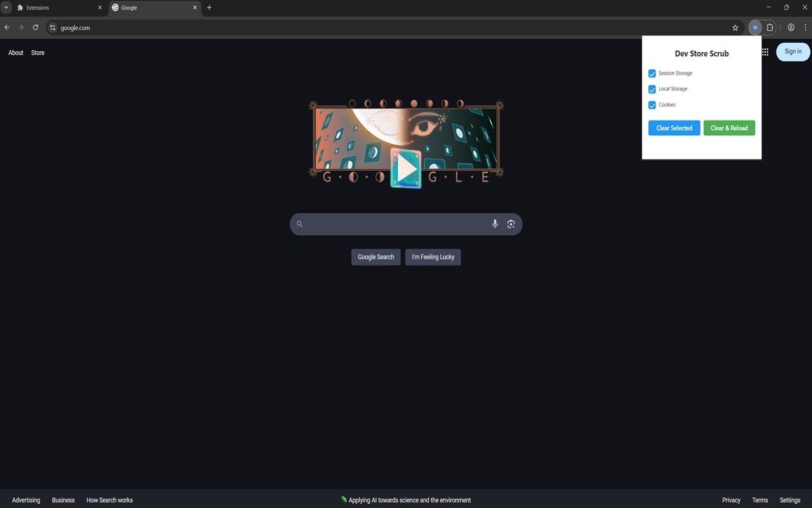This screenshot has height=508, width=812.
Task: Open a new tab with plus button
Action: 209,8
